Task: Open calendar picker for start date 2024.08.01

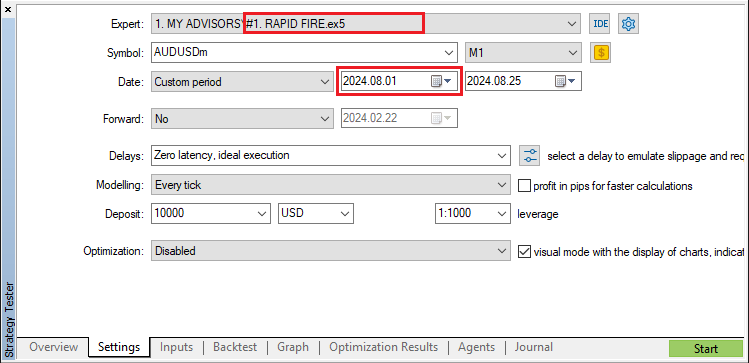Action: (x=441, y=81)
